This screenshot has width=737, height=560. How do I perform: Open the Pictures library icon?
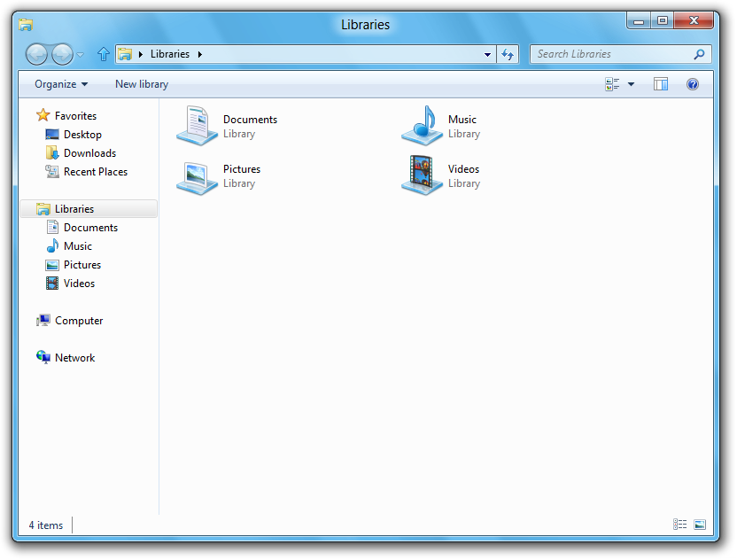click(197, 175)
